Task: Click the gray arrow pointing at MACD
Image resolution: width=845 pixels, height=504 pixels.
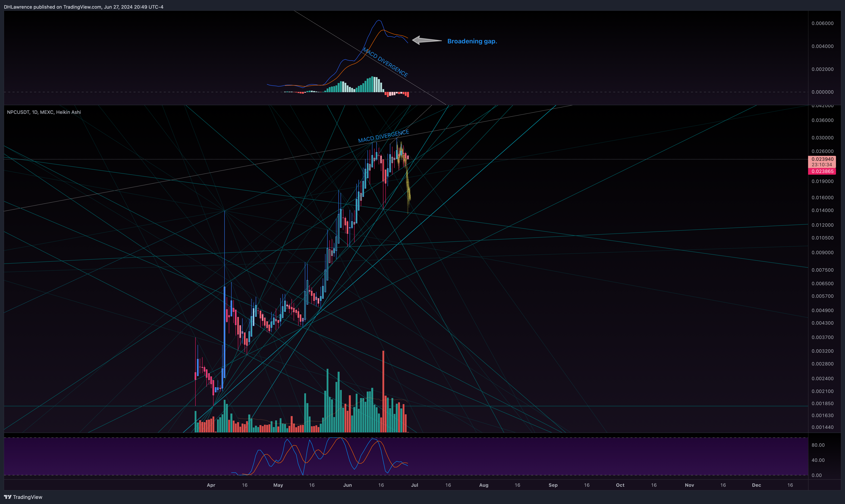Action: point(427,40)
